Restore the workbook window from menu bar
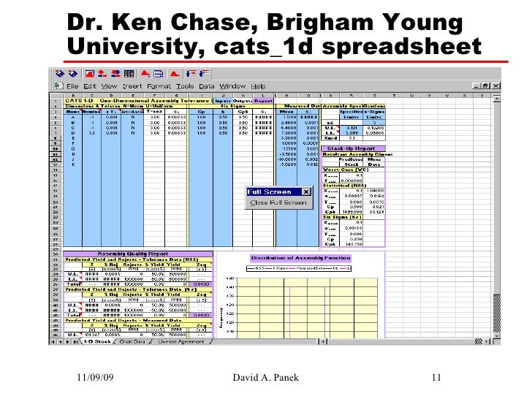This screenshot has width=532, height=399. pos(486,85)
